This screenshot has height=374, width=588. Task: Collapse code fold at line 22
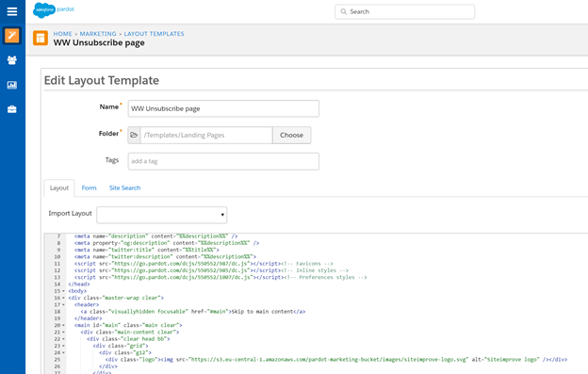pyautogui.click(x=63, y=339)
